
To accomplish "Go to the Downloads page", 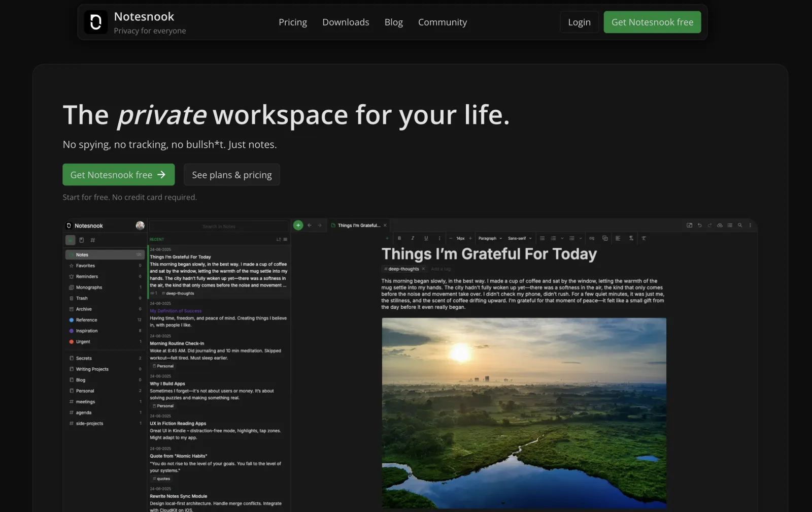I will [346, 22].
